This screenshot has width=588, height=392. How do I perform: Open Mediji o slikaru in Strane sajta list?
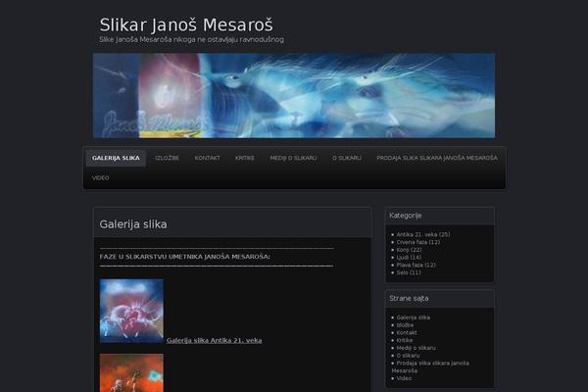coord(416,348)
